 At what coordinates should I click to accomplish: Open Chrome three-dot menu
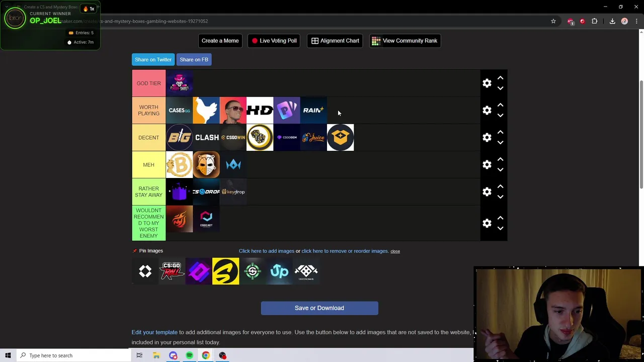click(637, 21)
